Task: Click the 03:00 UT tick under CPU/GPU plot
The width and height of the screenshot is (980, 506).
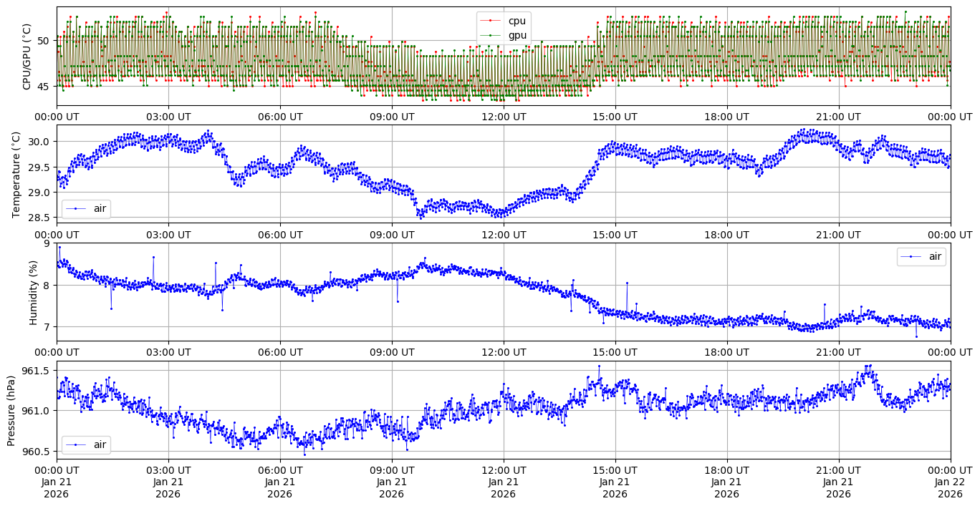Action: (x=168, y=117)
